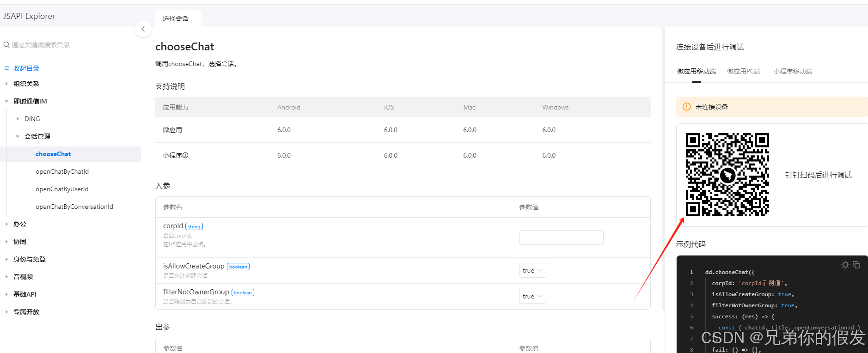This screenshot has height=353, width=868.
Task: Open openChatByUserId API page
Action: (x=62, y=189)
